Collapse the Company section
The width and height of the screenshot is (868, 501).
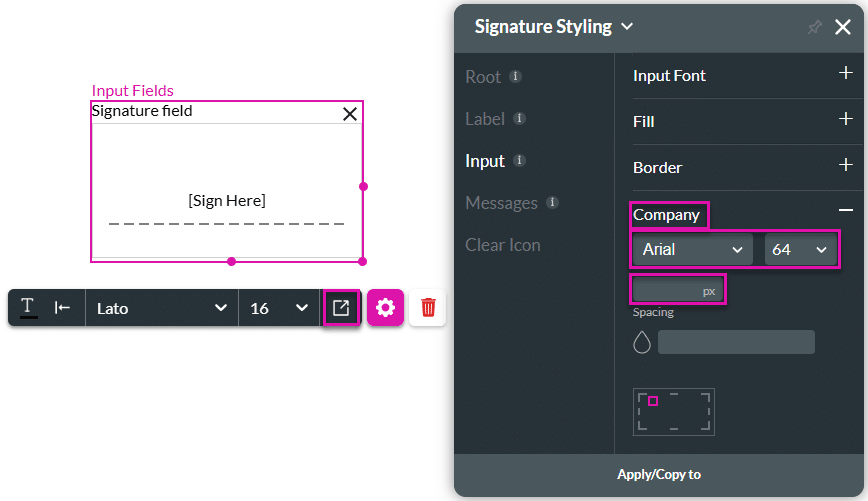(x=845, y=210)
